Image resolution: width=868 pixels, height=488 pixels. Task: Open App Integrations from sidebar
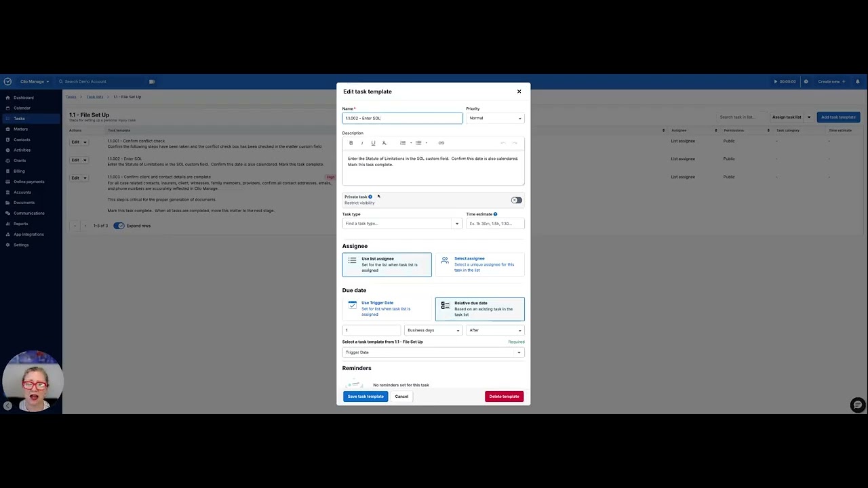point(28,234)
